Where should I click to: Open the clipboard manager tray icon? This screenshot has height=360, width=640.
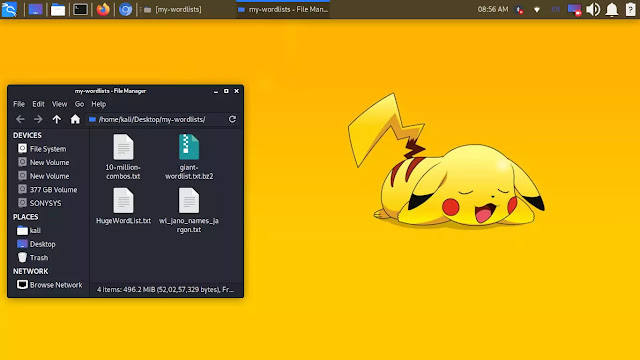click(x=630, y=9)
